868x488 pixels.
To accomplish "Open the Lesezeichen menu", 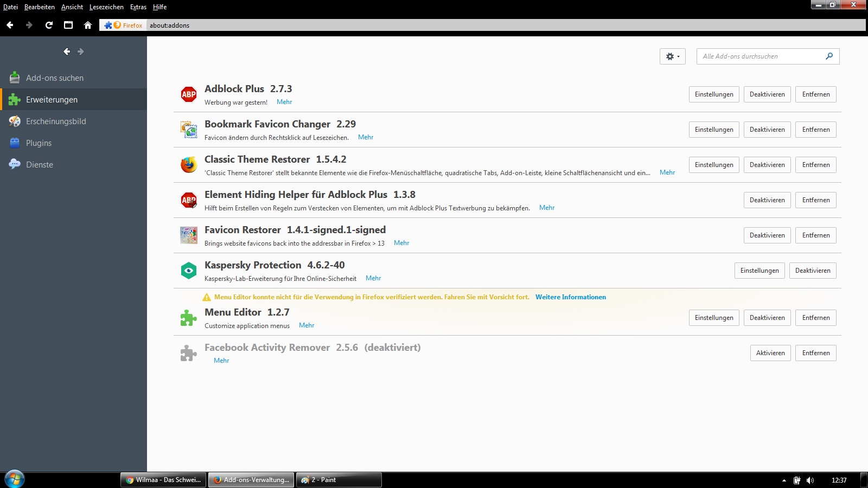I will (x=106, y=7).
